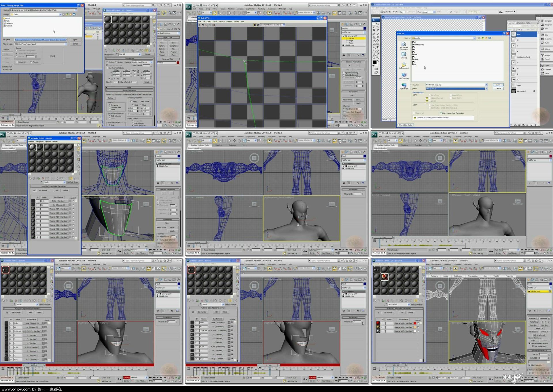This screenshot has width=553, height=392.
Task: Select Environ radio button in Coordinates rollout
Action: [116, 62]
